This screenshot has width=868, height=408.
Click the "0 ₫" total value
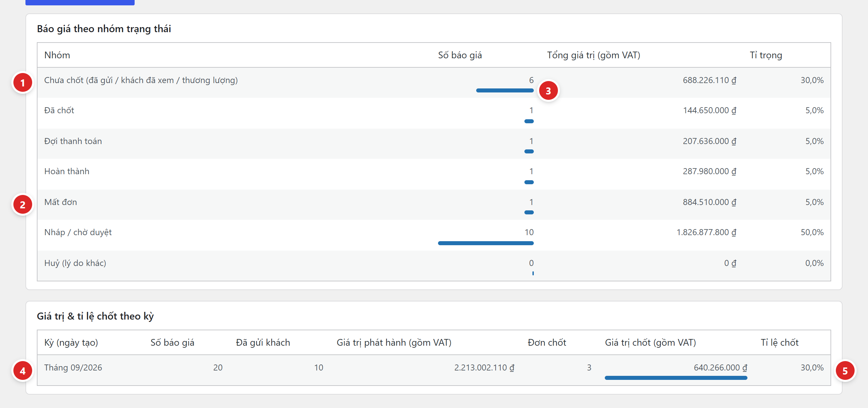(730, 263)
